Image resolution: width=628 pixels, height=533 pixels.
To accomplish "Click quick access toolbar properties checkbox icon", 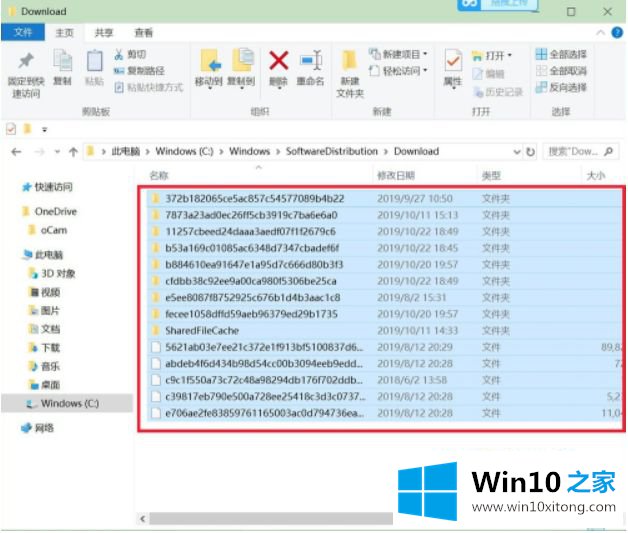I will point(11,129).
